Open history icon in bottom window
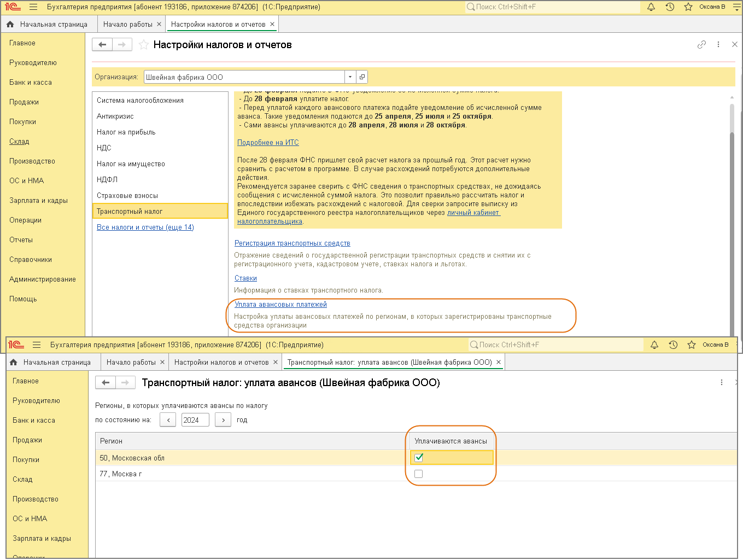Screen dimensions: 743x560 673,345
